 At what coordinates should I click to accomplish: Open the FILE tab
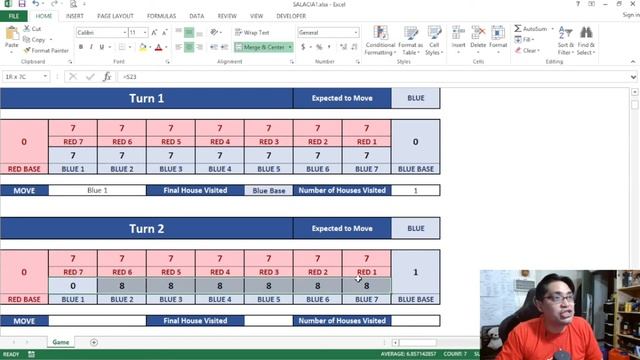(x=14, y=16)
